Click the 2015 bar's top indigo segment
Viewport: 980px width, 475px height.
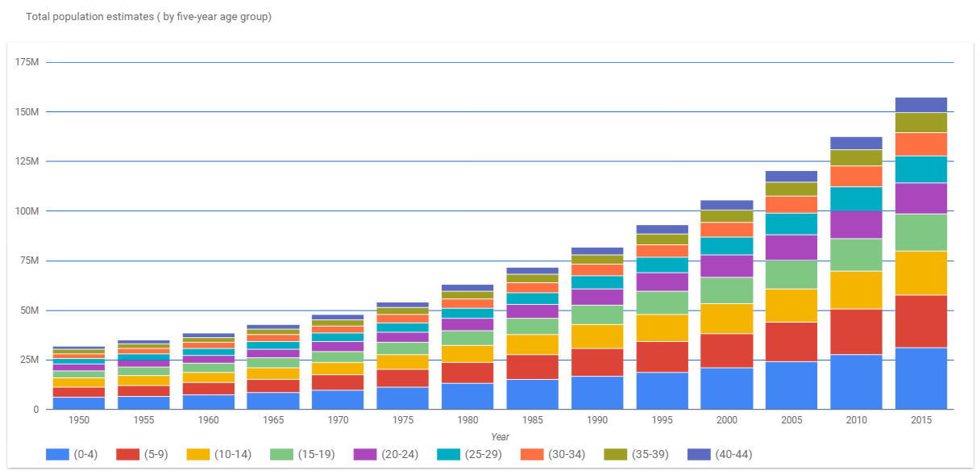pyautogui.click(x=920, y=104)
